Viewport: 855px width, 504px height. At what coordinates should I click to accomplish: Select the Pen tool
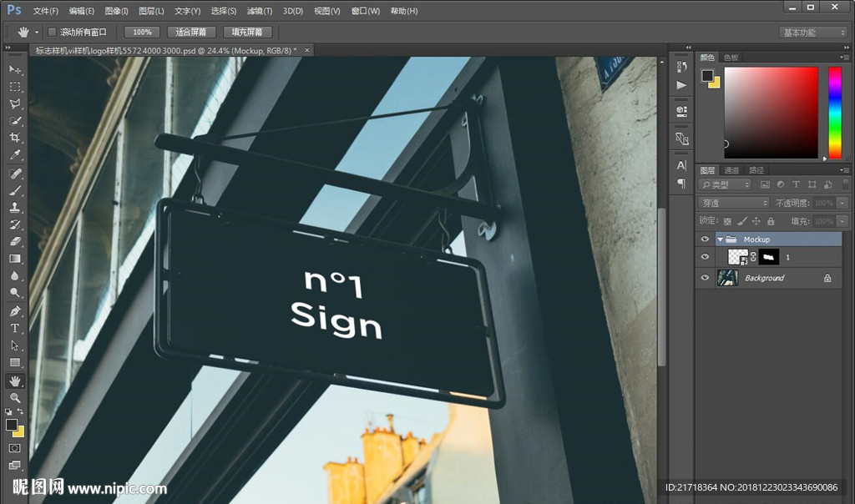tap(15, 311)
